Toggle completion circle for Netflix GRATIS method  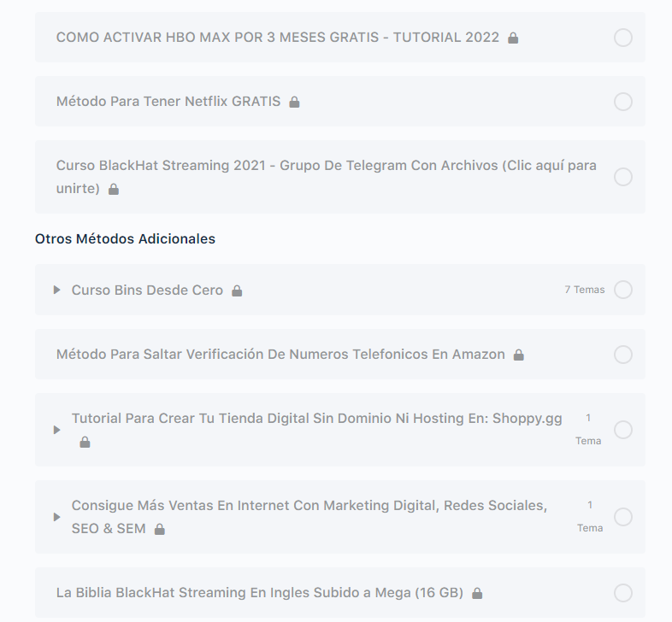point(622,102)
